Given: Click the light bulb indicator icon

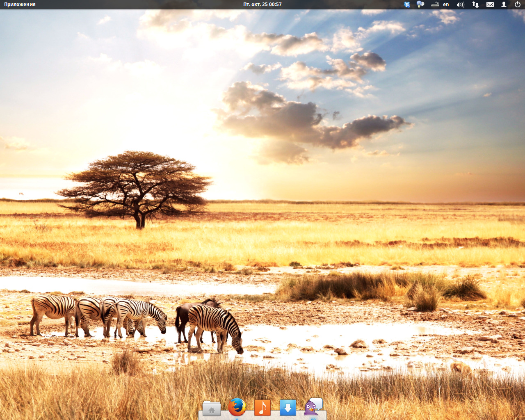Looking at the screenshot, I should [x=420, y=5].
